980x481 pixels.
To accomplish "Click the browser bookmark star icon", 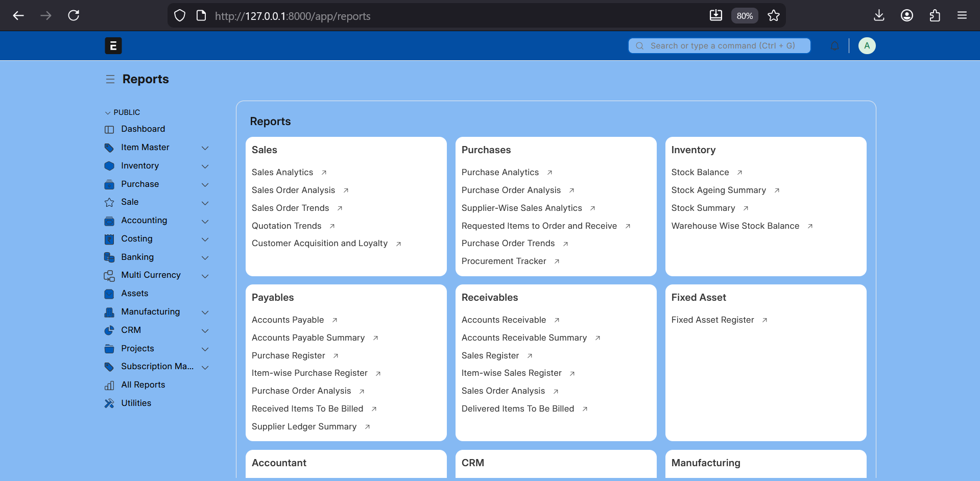I will (x=773, y=16).
